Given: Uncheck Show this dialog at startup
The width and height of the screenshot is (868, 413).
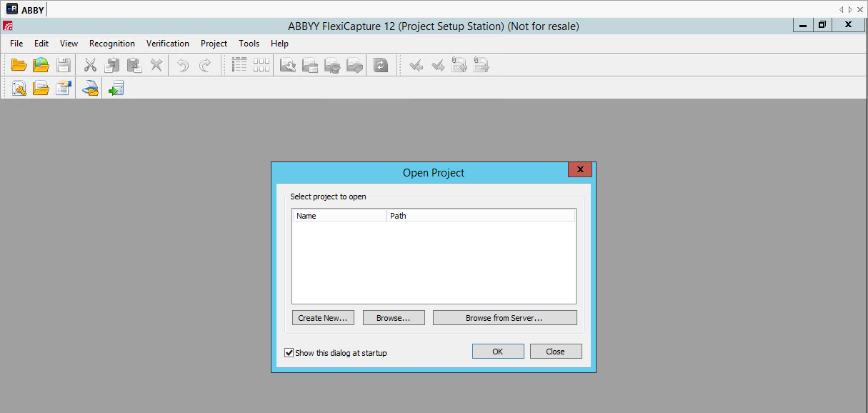Looking at the screenshot, I should 289,352.
